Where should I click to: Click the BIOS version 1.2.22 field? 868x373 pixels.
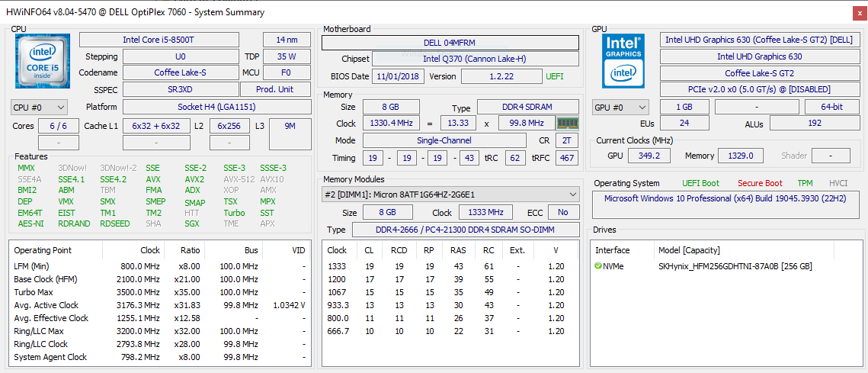tap(501, 76)
